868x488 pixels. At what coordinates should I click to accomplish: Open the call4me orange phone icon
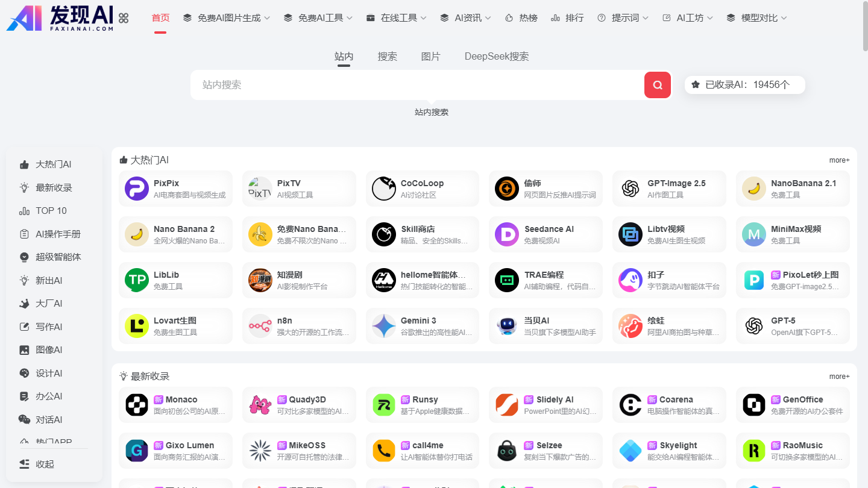[383, 451]
